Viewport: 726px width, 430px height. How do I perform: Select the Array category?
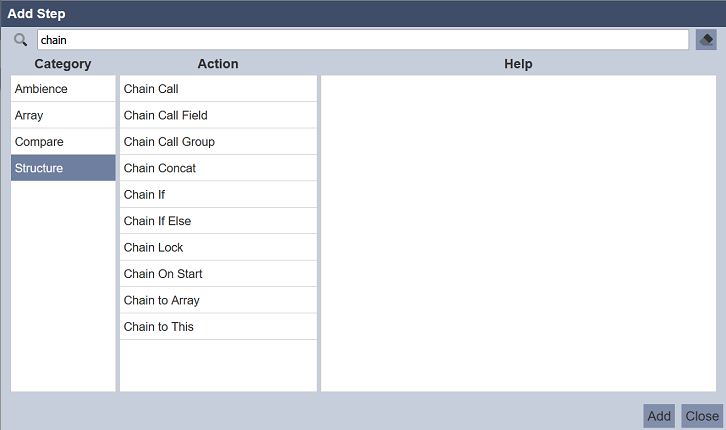pyautogui.click(x=63, y=115)
